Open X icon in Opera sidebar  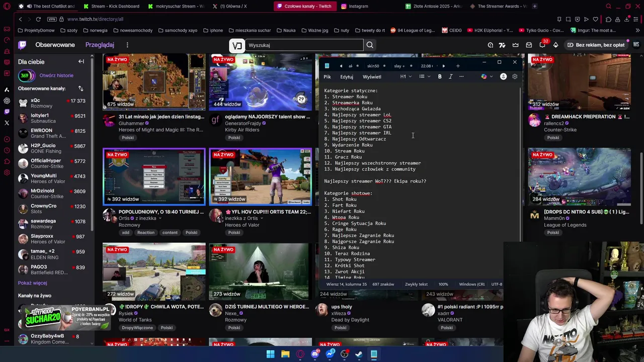pyautogui.click(x=7, y=123)
